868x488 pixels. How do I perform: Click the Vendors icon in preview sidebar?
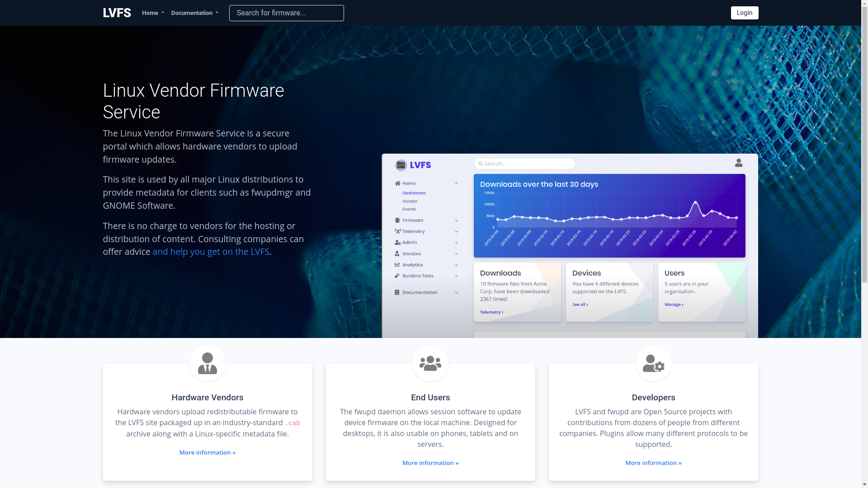(x=397, y=254)
